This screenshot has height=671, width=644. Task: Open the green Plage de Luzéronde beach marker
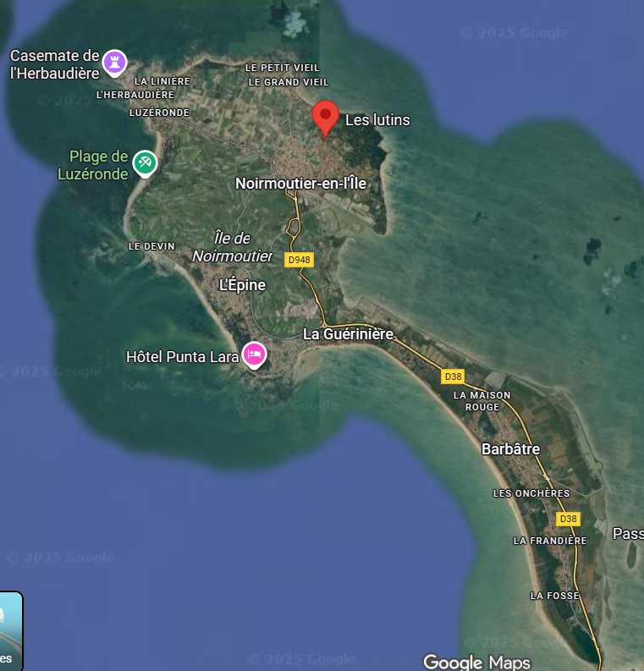(x=145, y=162)
